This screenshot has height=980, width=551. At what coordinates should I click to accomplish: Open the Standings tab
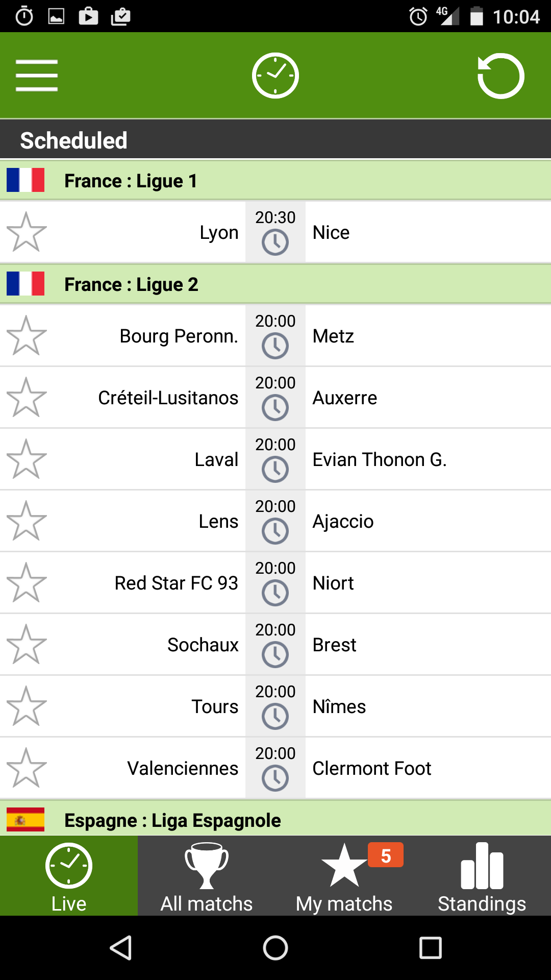point(482,875)
